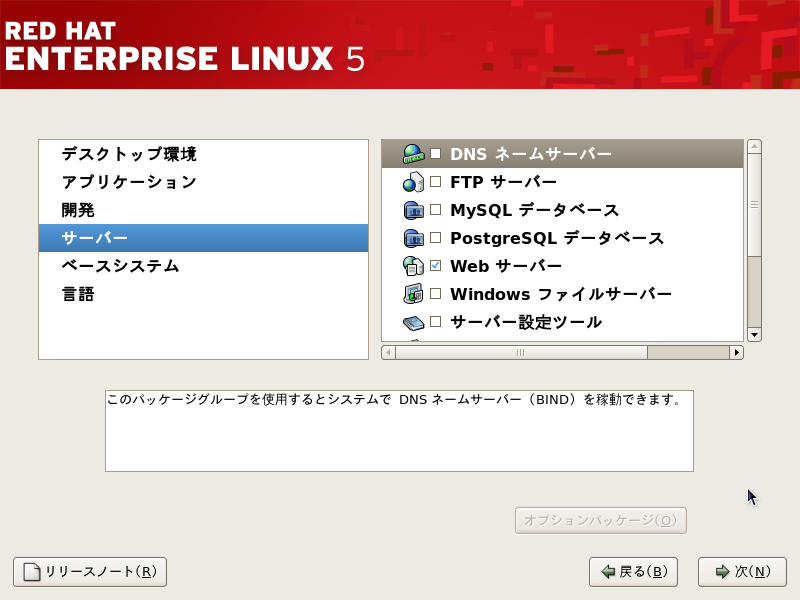This screenshot has height=600, width=800.
Task: Enable the Windows ファイルサーバー checkbox
Action: coord(435,294)
